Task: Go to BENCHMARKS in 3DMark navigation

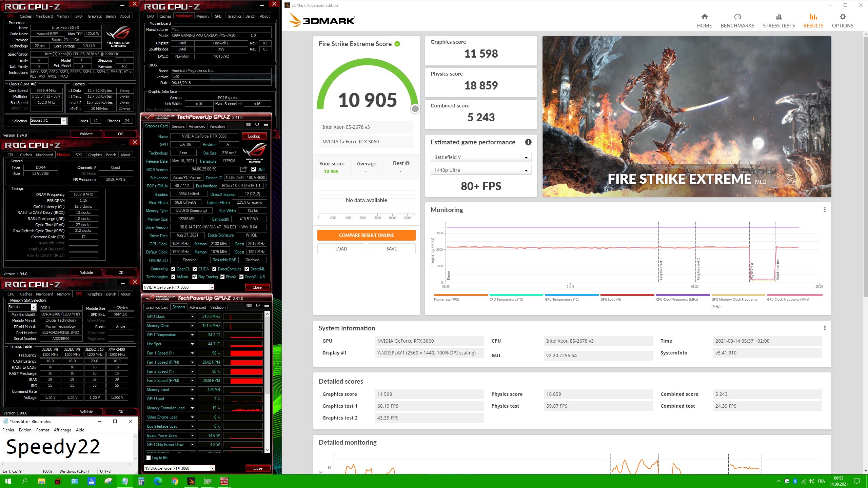Action: [737, 21]
